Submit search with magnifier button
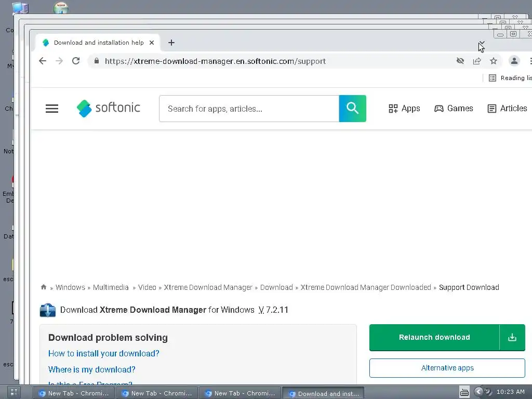The image size is (532, 399). point(352,109)
